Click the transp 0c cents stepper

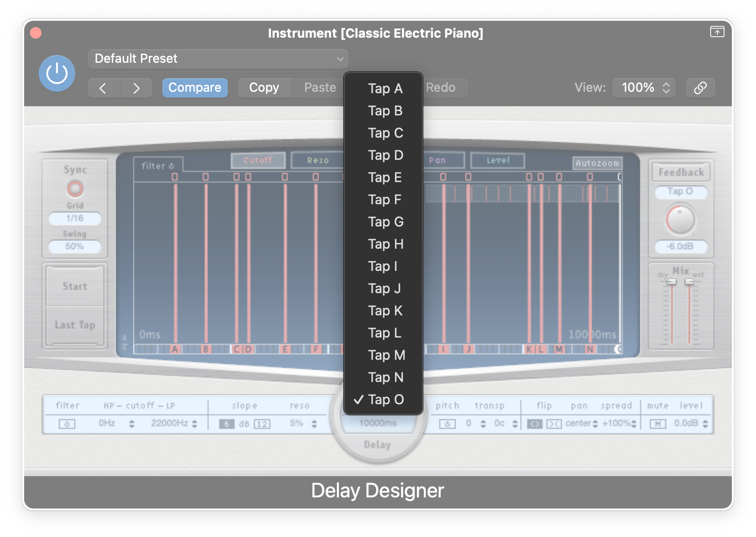click(x=515, y=424)
